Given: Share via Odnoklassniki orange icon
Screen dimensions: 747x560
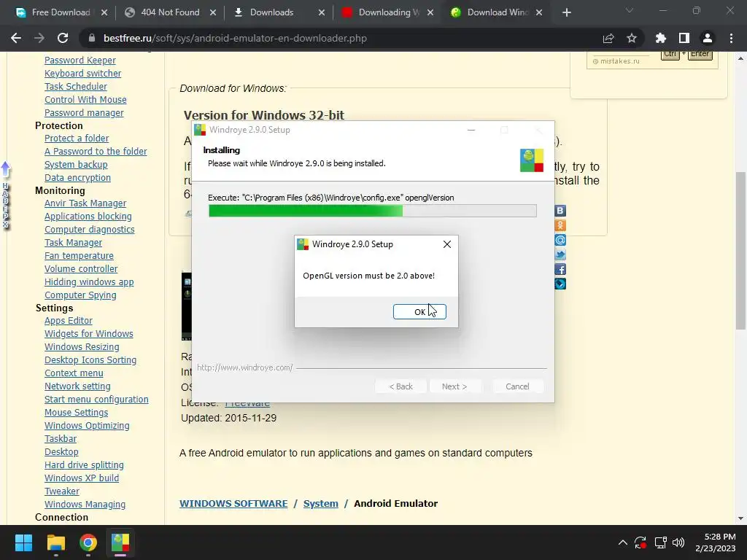Looking at the screenshot, I should tap(560, 225).
